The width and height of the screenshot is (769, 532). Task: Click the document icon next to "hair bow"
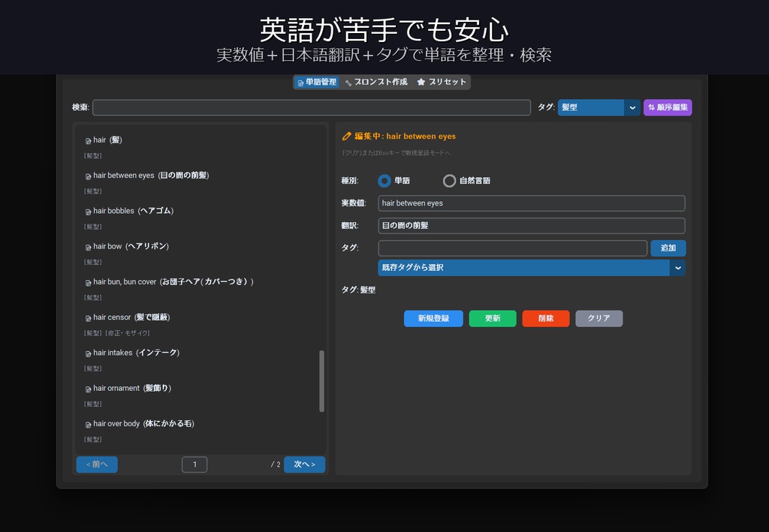coord(88,246)
